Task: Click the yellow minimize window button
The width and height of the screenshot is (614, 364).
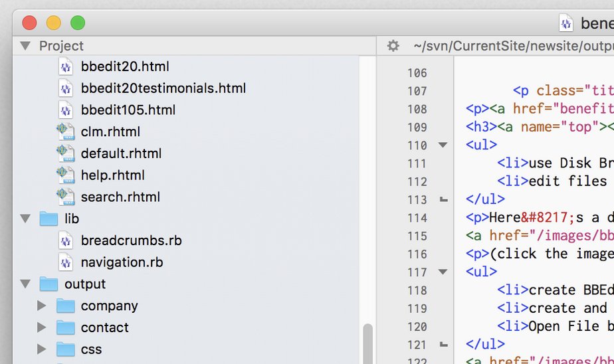Action: pyautogui.click(x=54, y=23)
